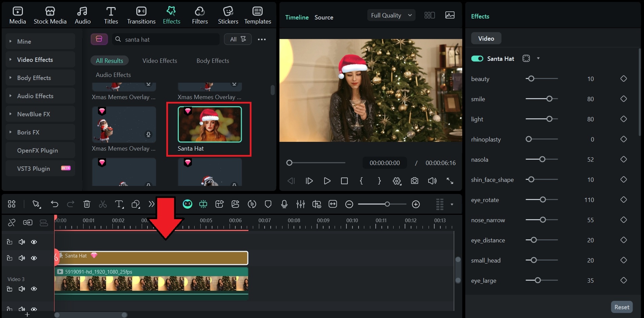The width and height of the screenshot is (644, 318).
Task: Switch to the Body Effects results tab
Action: tap(212, 61)
